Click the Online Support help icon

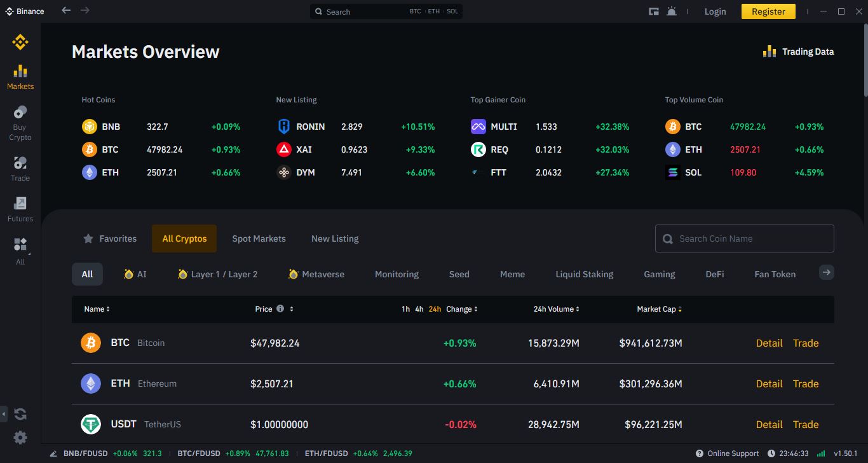700,453
